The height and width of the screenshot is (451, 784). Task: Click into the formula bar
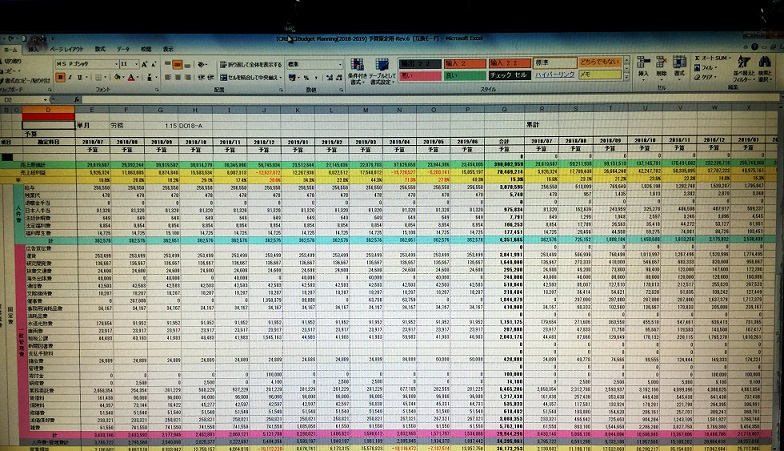pos(430,99)
